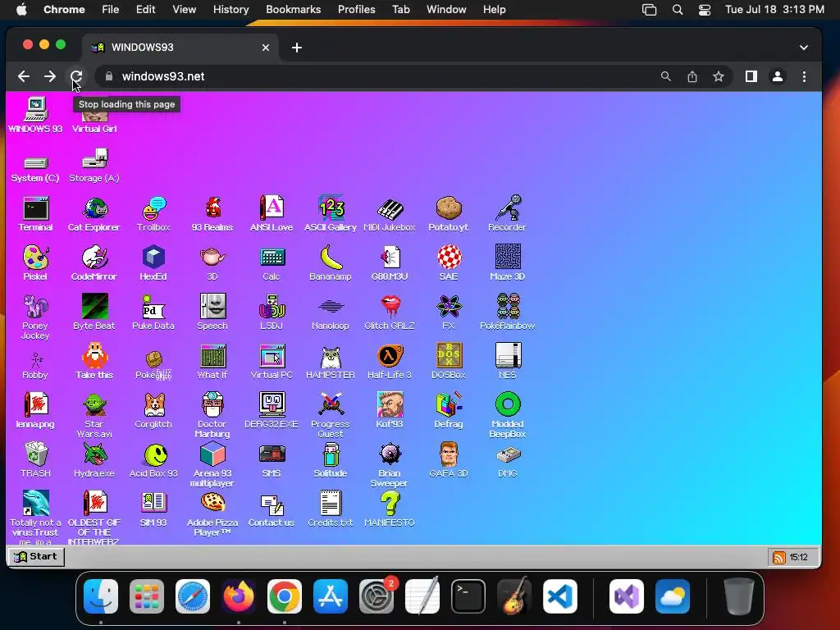Open Bananamp banana icon
Viewport: 840px width, 630px height.
pyautogui.click(x=331, y=263)
